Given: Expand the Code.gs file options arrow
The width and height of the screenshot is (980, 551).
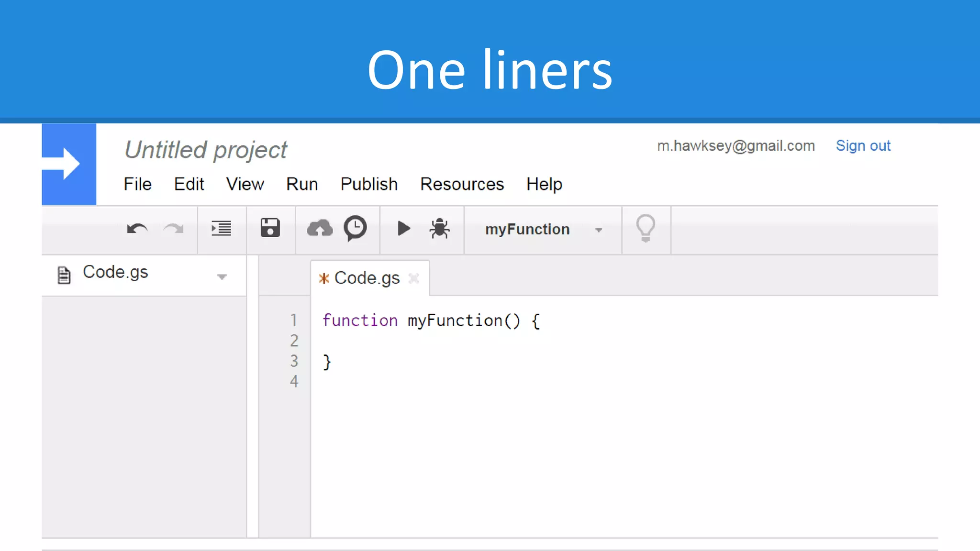Looking at the screenshot, I should point(222,276).
